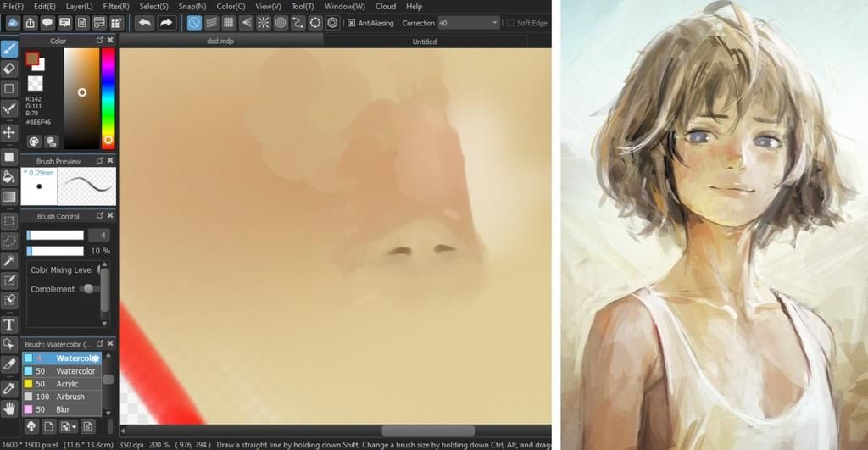This screenshot has width=868, height=450.
Task: Select the Dot tool below the rectangle tool
Action: (x=8, y=108)
